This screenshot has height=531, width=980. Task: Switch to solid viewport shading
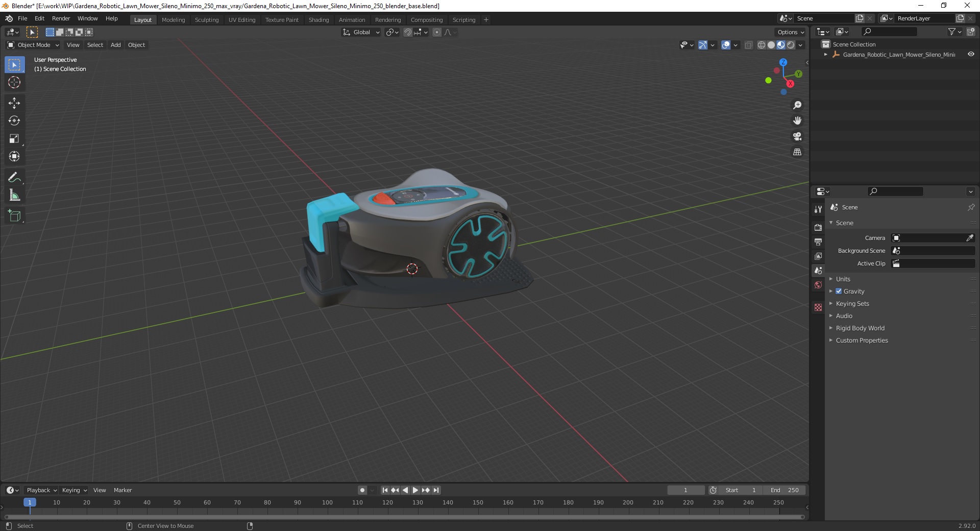[x=771, y=45]
